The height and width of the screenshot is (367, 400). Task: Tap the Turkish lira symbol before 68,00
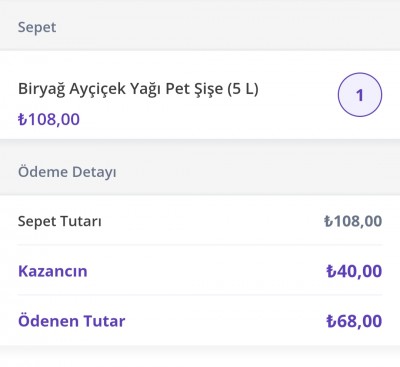tap(330, 321)
